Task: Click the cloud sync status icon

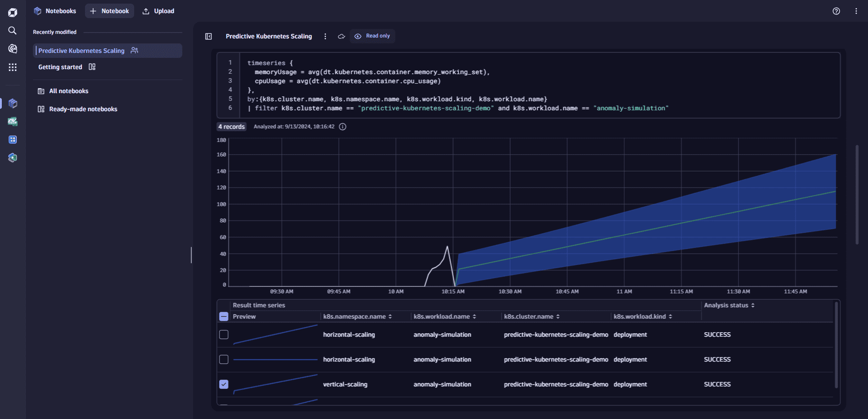Action: [341, 36]
